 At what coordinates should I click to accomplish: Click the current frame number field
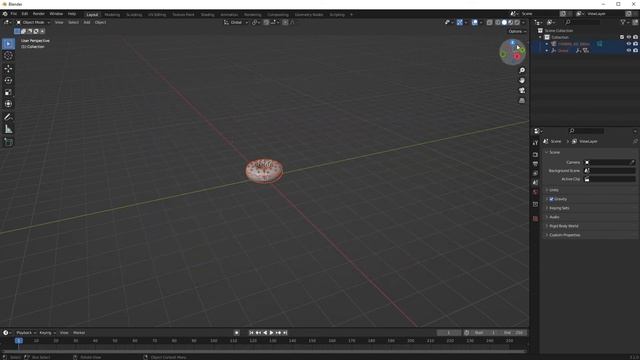coord(449,333)
